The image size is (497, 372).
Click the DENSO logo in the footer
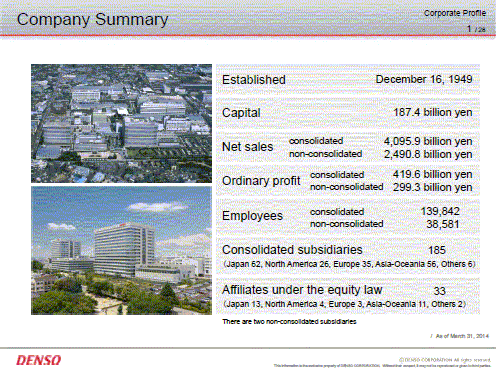coord(39,360)
